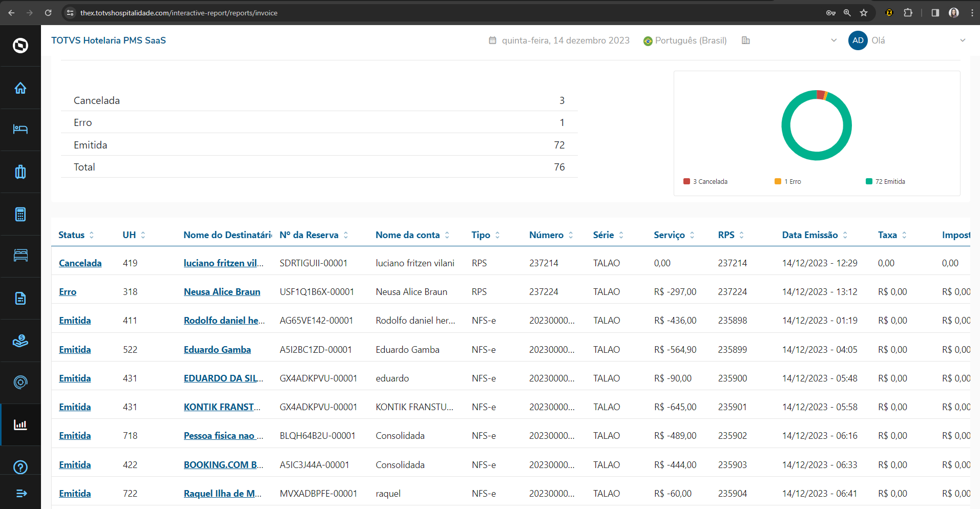The width and height of the screenshot is (980, 509).
Task: Open the document sidebar icon
Action: pyautogui.click(x=20, y=298)
